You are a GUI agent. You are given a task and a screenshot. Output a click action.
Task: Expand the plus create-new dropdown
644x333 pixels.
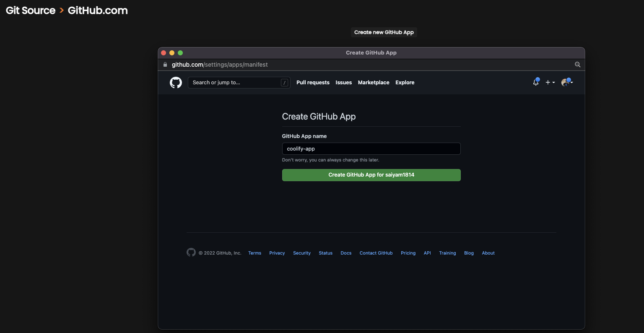point(550,83)
